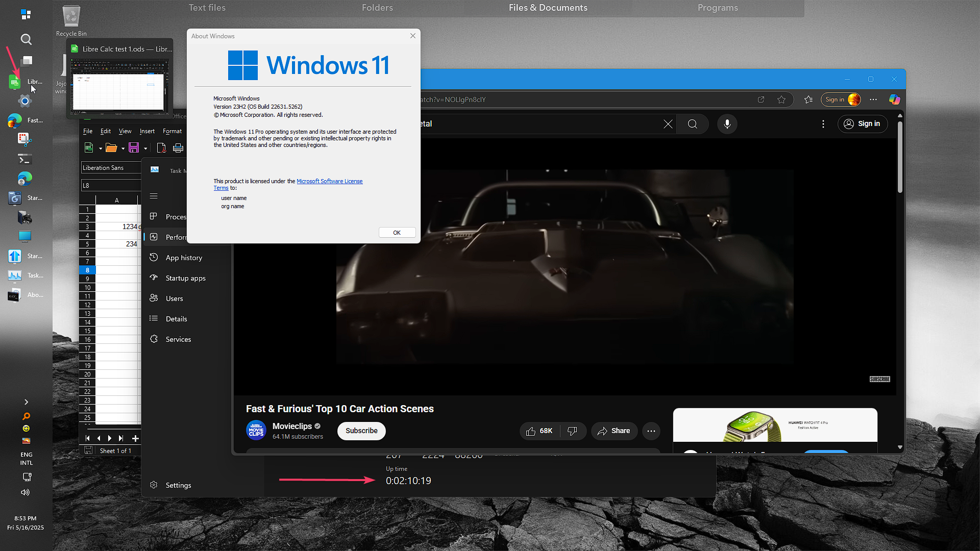The height and width of the screenshot is (551, 980).
Task: Open the Format menu in Calc
Action: (173, 131)
